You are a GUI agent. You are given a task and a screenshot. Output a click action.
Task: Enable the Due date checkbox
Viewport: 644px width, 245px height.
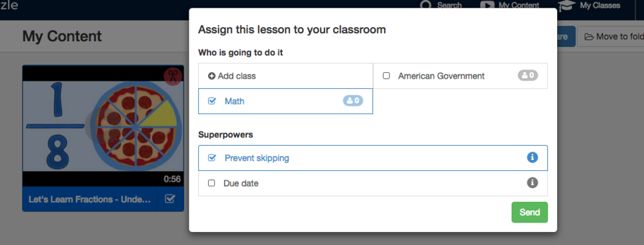point(211,183)
